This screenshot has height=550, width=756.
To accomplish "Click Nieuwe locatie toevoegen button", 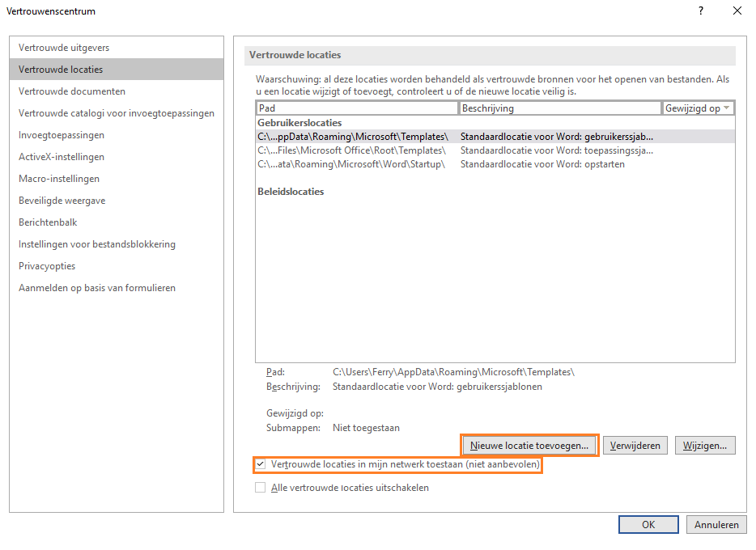I will 529,446.
